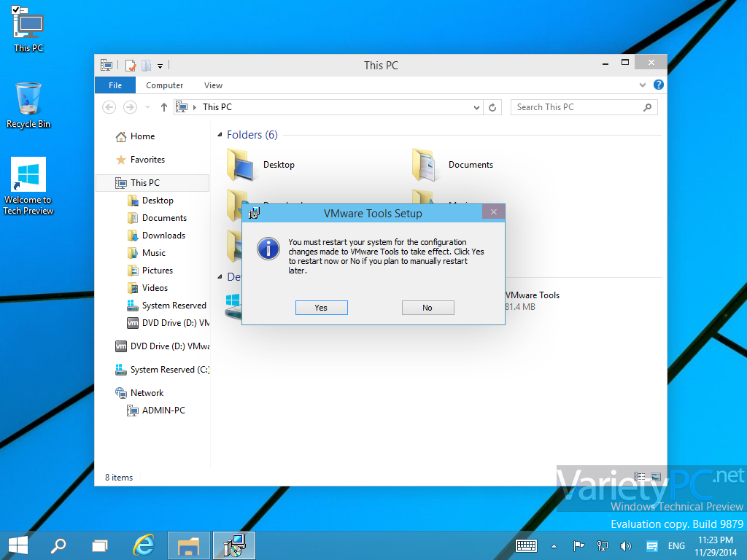
Task: Open the Start menu
Action: pyautogui.click(x=18, y=545)
